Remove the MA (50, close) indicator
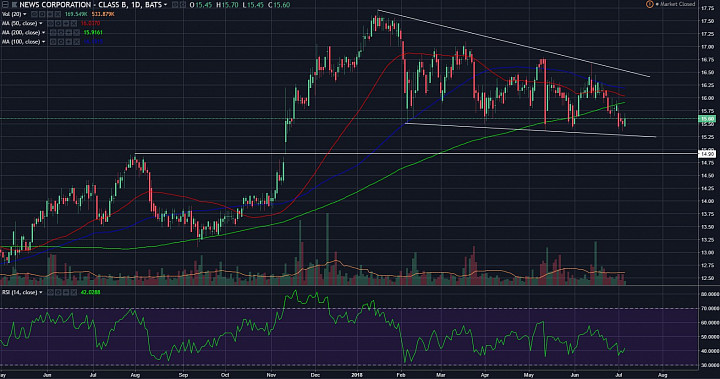 click(x=73, y=23)
